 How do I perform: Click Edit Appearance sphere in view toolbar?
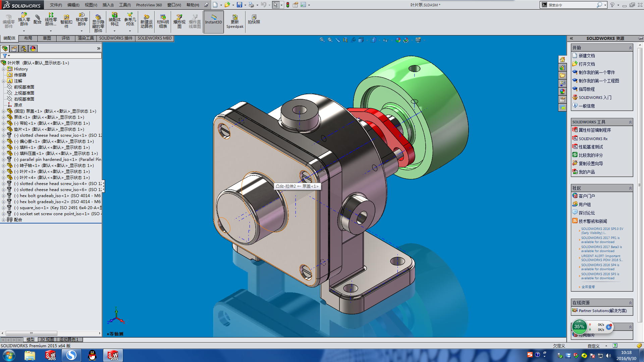pos(398,40)
